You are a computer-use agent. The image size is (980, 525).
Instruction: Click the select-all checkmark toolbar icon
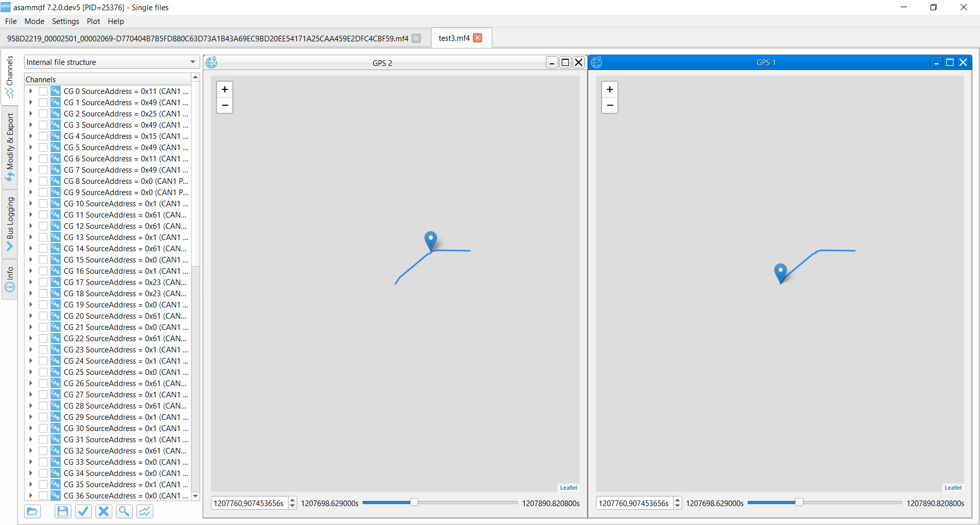pos(83,511)
